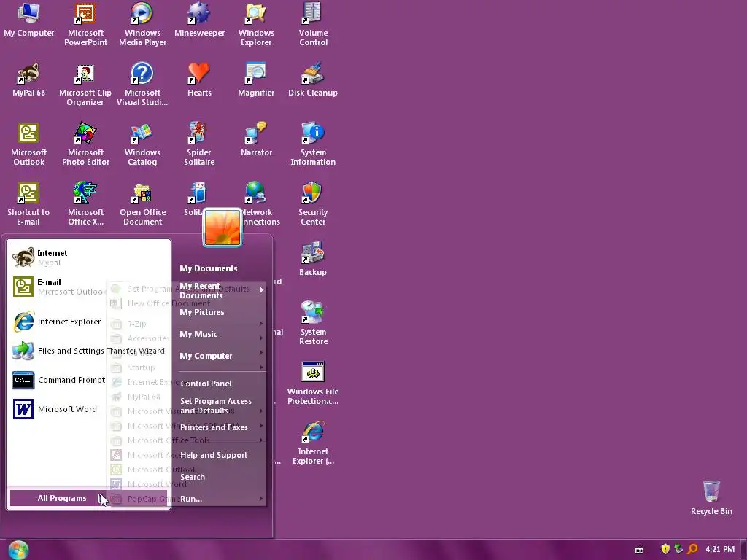Open Windows Explorer desktop shortcut
Viewport: 747px width, 560px height.
click(x=256, y=24)
